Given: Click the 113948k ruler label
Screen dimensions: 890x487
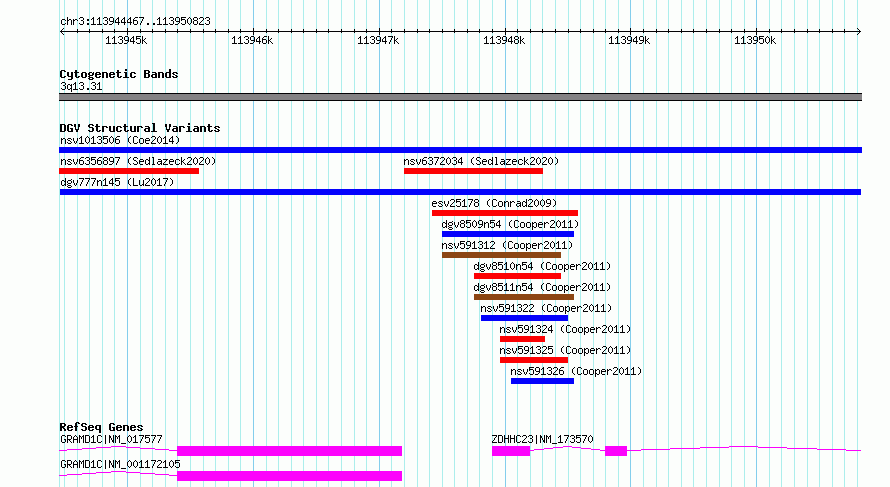Looking at the screenshot, I should 504,40.
